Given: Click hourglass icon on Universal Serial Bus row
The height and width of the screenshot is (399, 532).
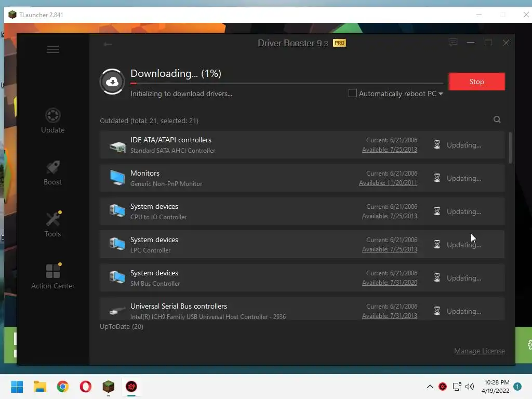Looking at the screenshot, I should coord(437,311).
